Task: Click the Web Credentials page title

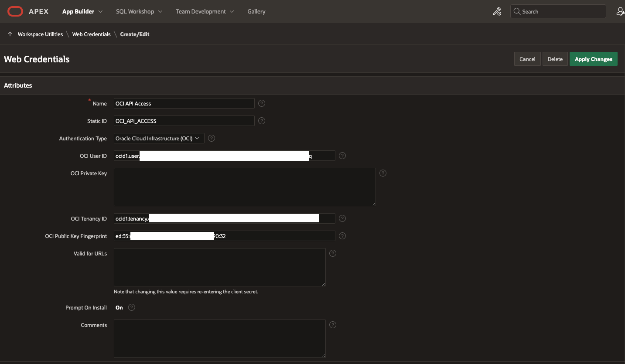Action: coord(37,59)
